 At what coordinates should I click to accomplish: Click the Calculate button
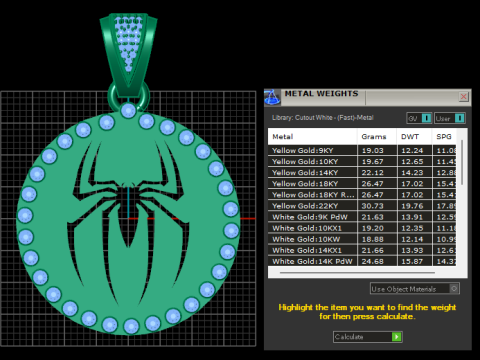[368, 337]
